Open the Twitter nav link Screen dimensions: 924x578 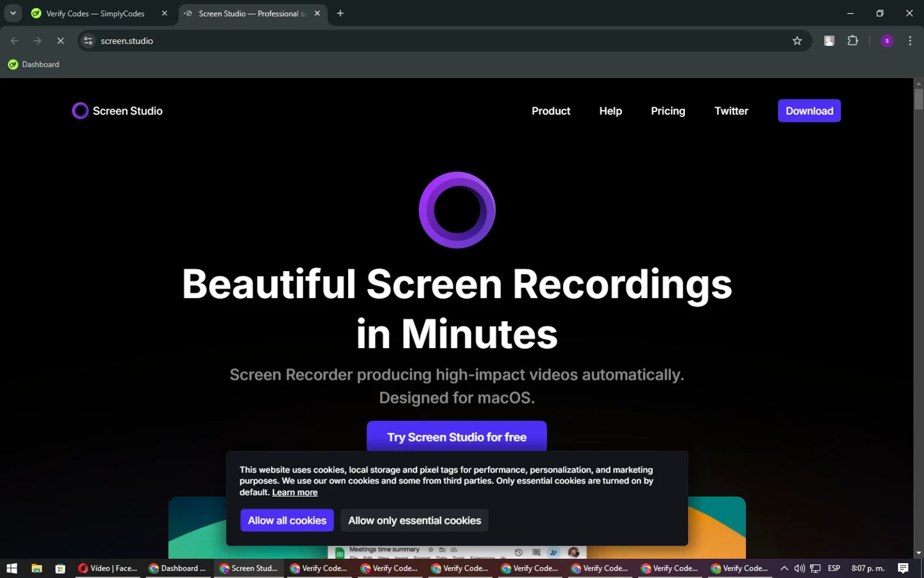point(731,111)
